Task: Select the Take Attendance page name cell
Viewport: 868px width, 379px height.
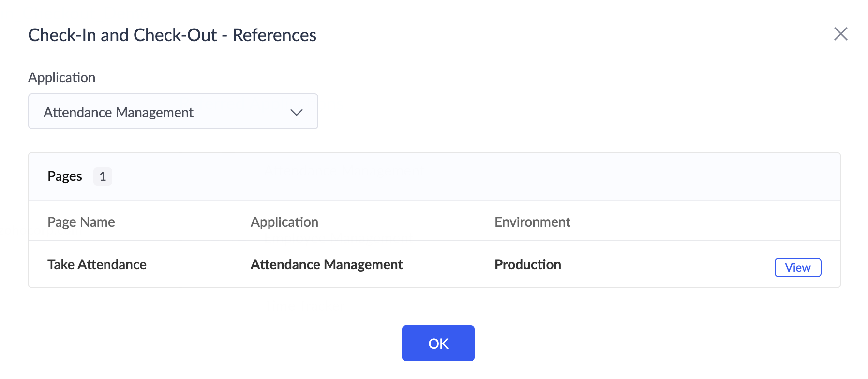Action: click(97, 264)
